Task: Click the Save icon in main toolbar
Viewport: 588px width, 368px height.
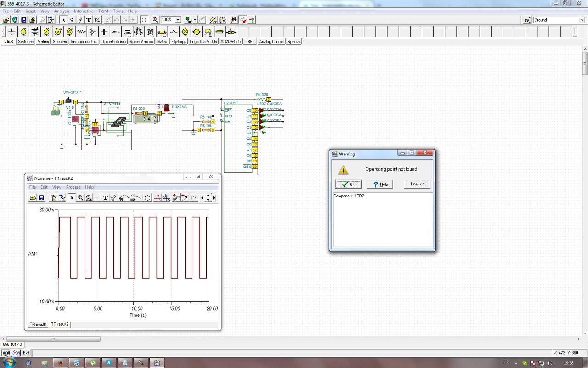Action: pos(23,20)
